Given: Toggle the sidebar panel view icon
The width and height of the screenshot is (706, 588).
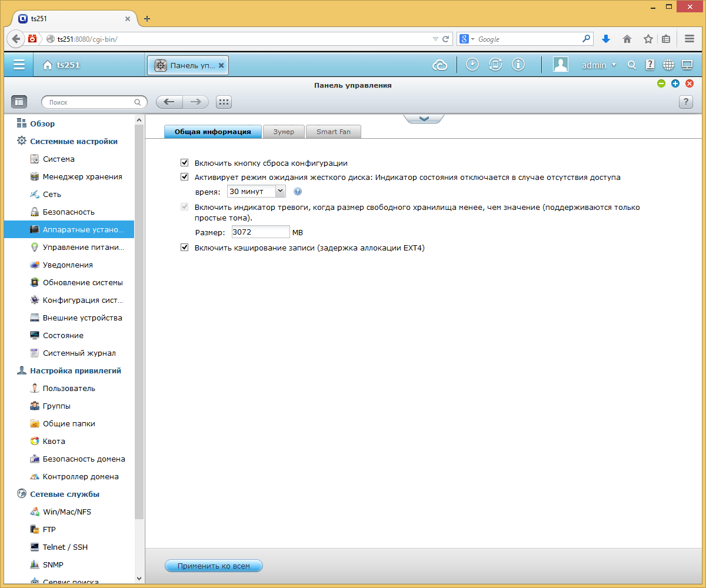Looking at the screenshot, I should pyautogui.click(x=19, y=102).
